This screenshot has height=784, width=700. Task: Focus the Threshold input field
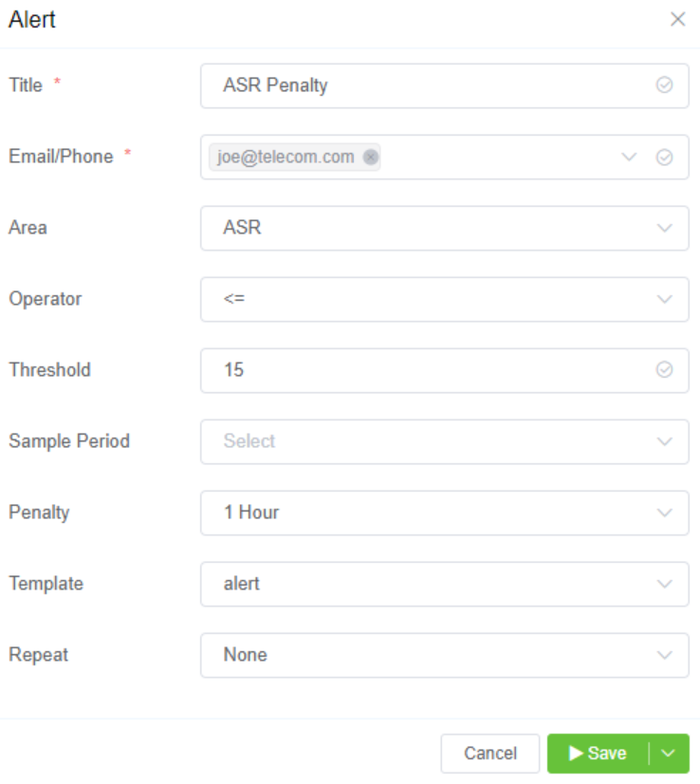[x=427, y=370]
